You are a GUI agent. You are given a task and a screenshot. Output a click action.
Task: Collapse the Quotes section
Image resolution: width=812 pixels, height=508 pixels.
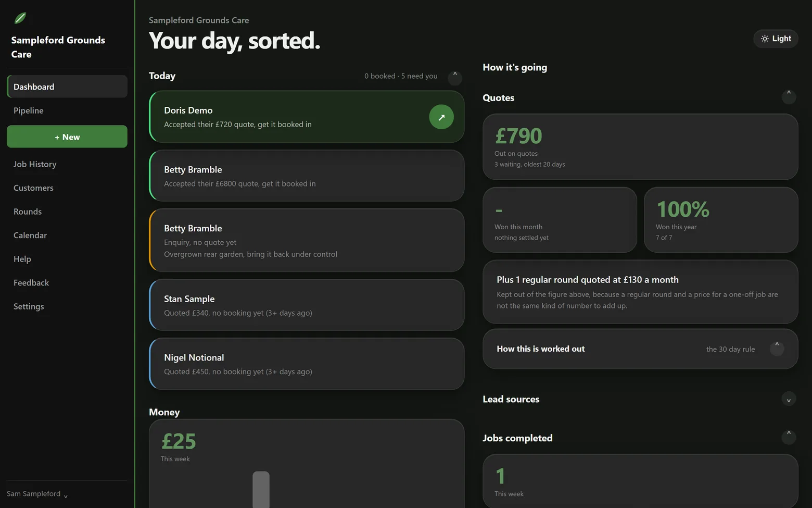pos(789,96)
